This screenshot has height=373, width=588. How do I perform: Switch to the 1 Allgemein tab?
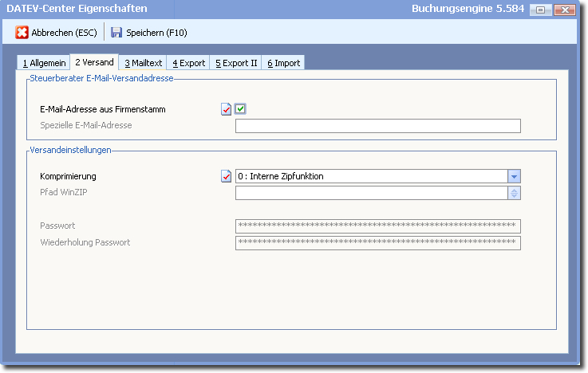coord(44,63)
